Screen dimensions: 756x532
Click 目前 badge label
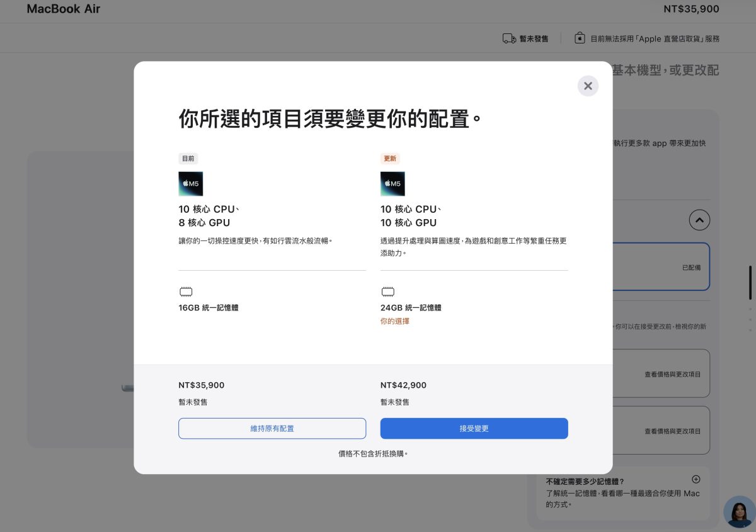188,159
